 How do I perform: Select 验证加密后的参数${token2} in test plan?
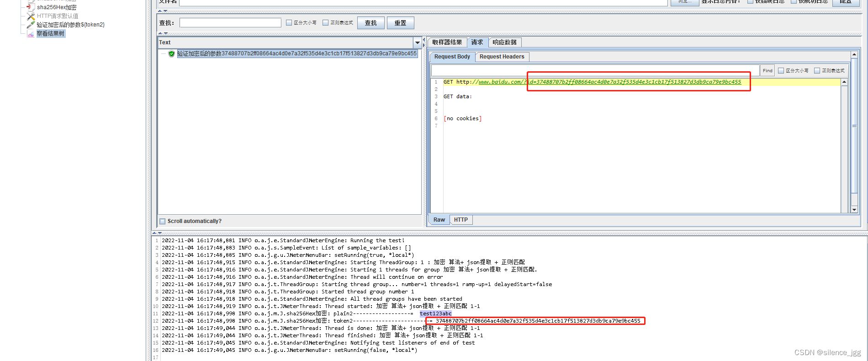70,25
